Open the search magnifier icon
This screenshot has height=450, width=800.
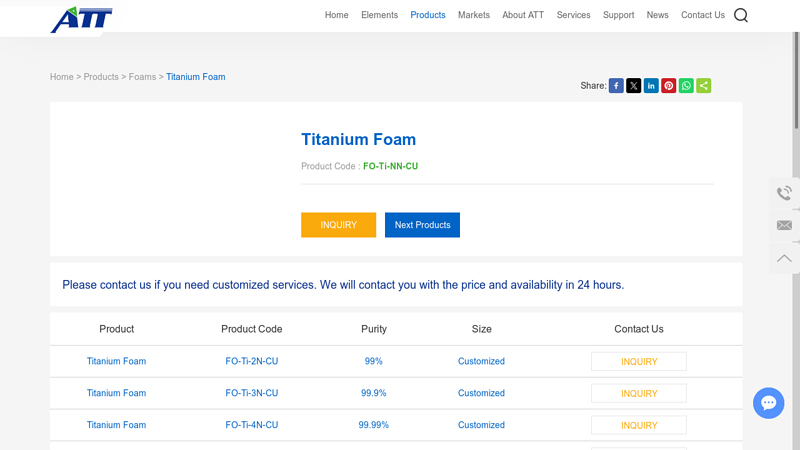coord(740,15)
